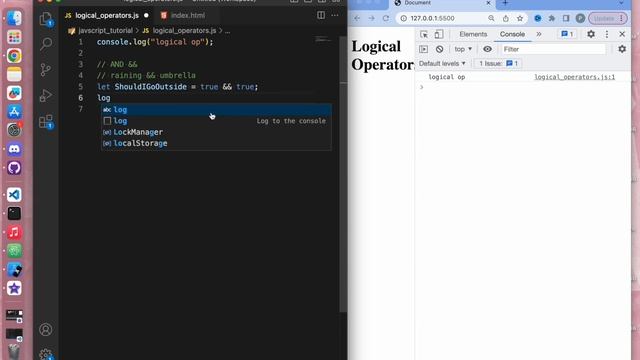Close the DevTools panel
This screenshot has height=360, width=640.
[x=622, y=34]
